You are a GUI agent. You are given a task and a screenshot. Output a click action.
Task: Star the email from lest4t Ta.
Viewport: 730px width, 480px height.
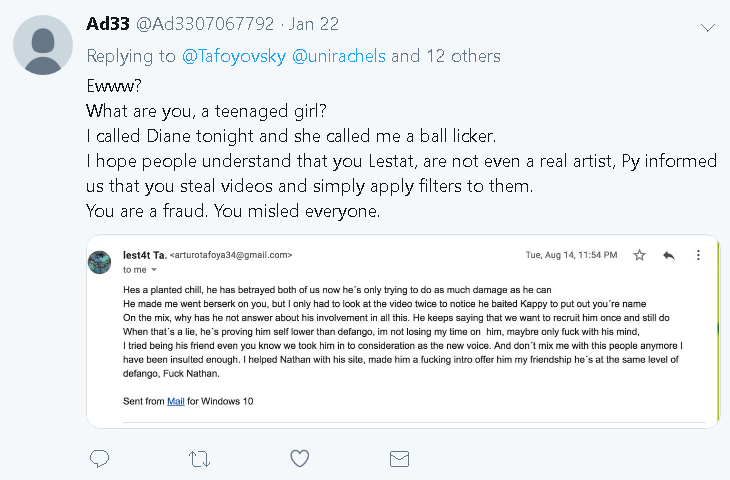pyautogui.click(x=639, y=255)
